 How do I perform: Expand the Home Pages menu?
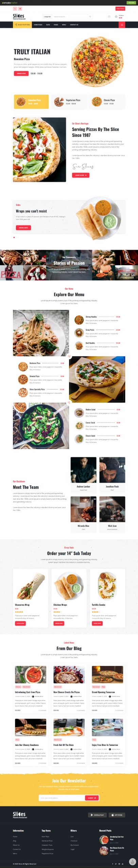(x=38, y=25)
